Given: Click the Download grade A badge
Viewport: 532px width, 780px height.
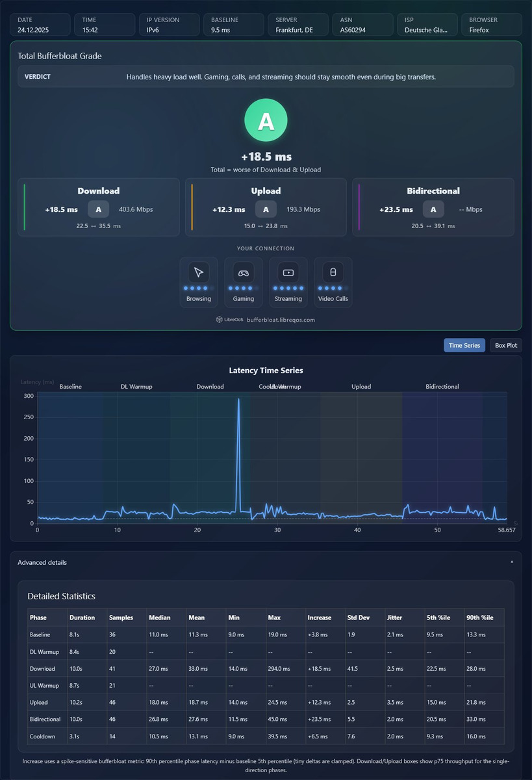Looking at the screenshot, I should (x=99, y=209).
